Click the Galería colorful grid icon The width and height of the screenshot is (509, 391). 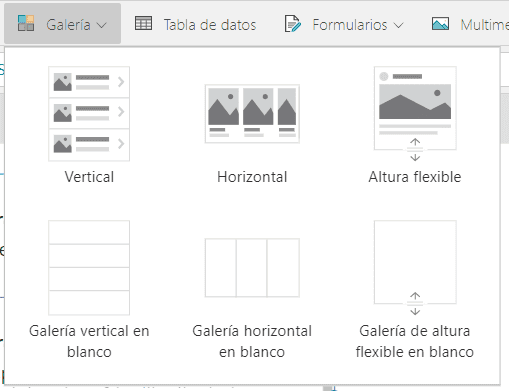[x=26, y=23]
